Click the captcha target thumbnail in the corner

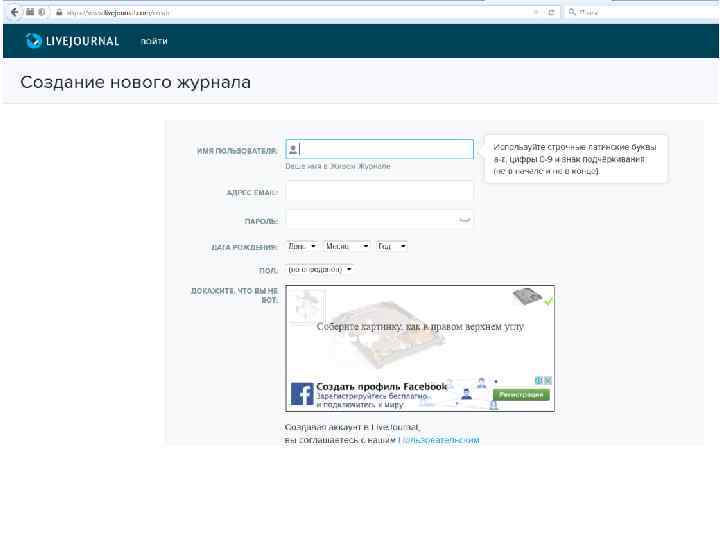527,296
